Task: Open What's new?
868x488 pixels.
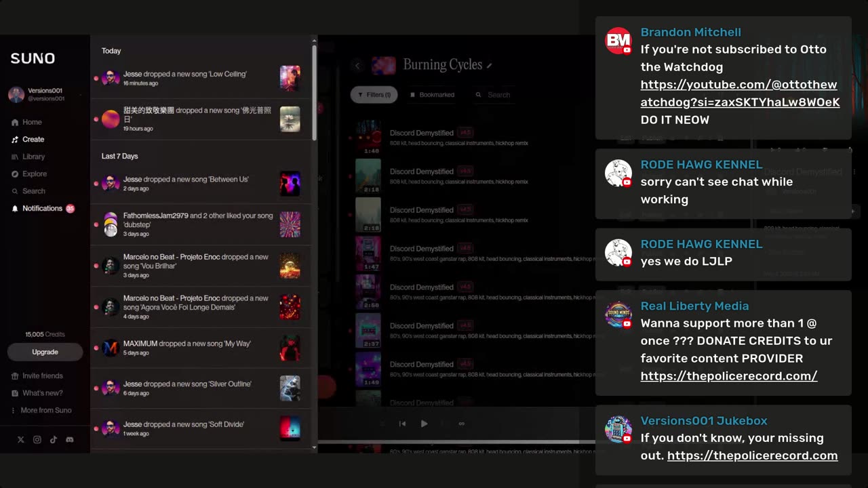Action: click(37, 393)
